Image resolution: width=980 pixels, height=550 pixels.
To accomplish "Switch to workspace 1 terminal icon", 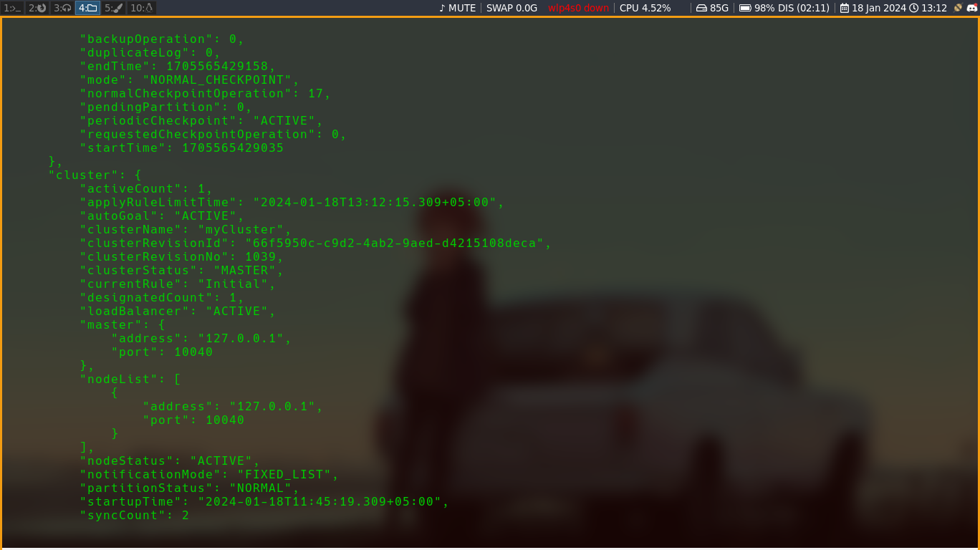I will point(12,8).
